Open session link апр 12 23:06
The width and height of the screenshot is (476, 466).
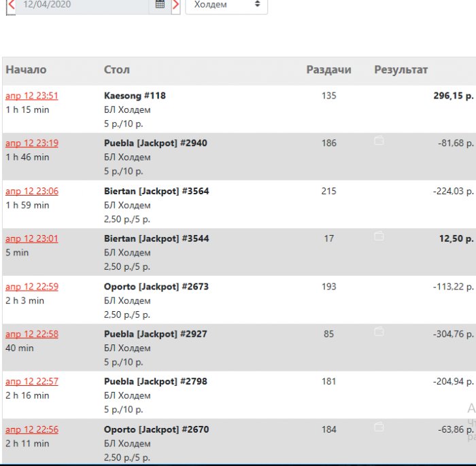click(x=32, y=191)
